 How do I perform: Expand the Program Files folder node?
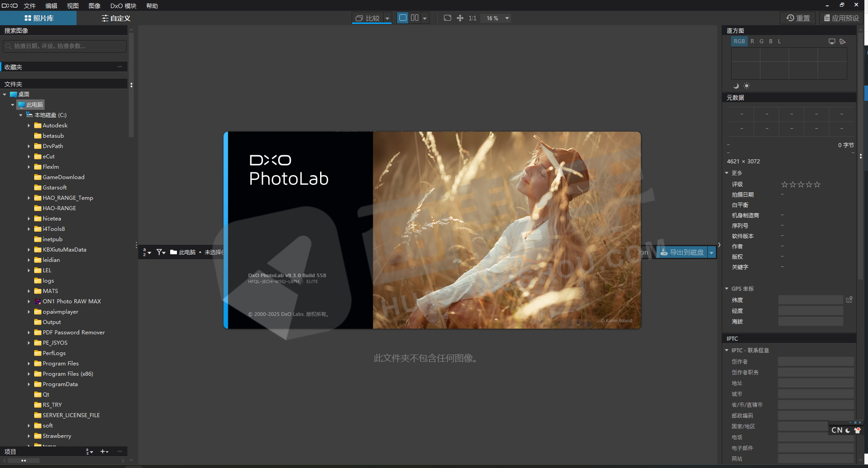29,364
